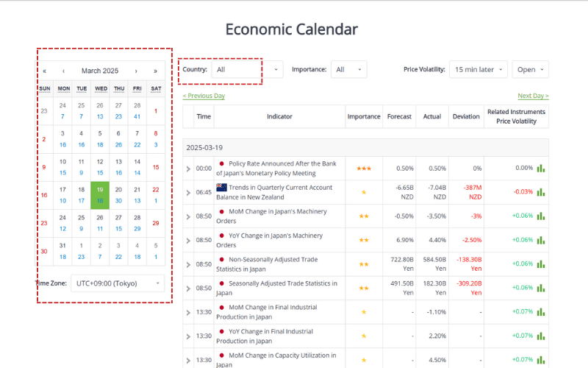Click the Previous Day link
Viewport: 588px width, 368px height.
204,96
